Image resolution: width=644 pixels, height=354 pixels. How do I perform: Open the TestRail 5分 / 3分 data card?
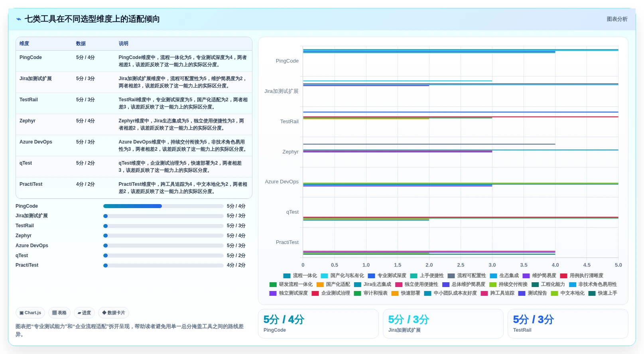click(568, 324)
